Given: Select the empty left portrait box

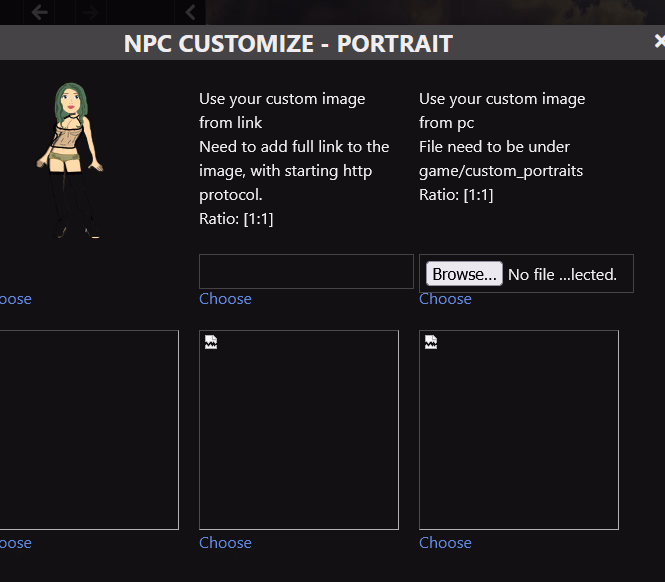Looking at the screenshot, I should click(88, 430).
